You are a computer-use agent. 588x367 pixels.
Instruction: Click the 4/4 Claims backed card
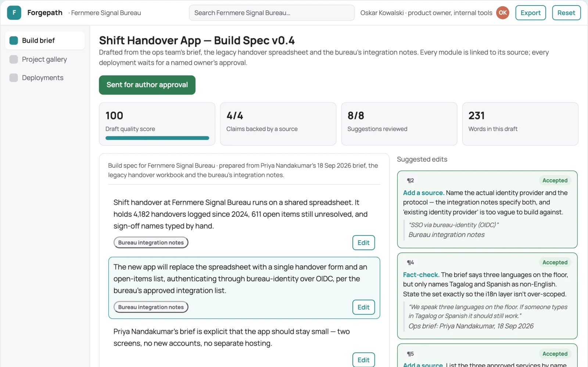pyautogui.click(x=278, y=124)
